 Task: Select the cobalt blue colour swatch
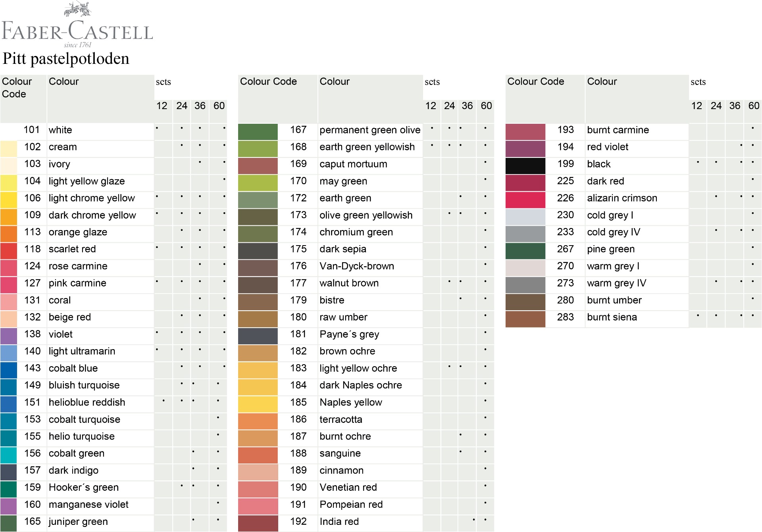(x=8, y=370)
